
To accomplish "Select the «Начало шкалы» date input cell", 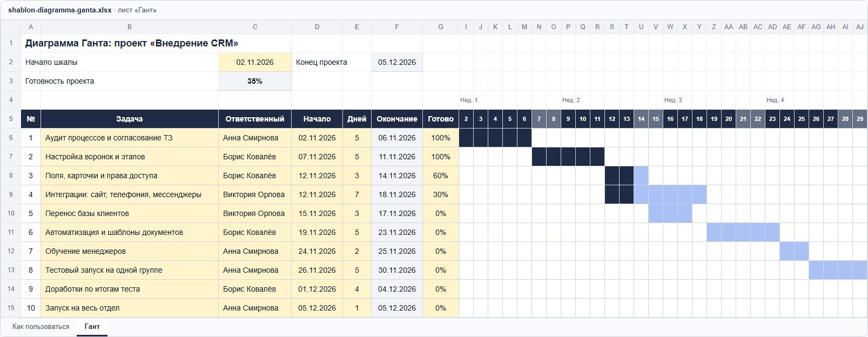I will [x=255, y=62].
